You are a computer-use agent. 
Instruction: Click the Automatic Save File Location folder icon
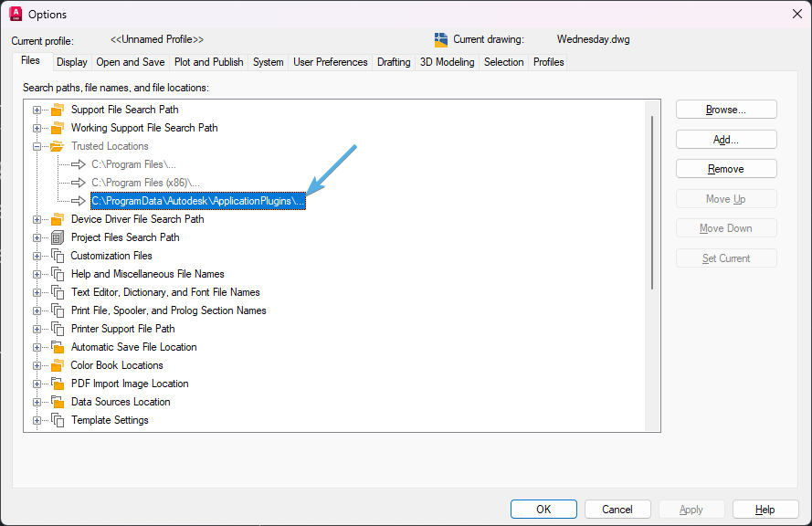click(x=57, y=347)
